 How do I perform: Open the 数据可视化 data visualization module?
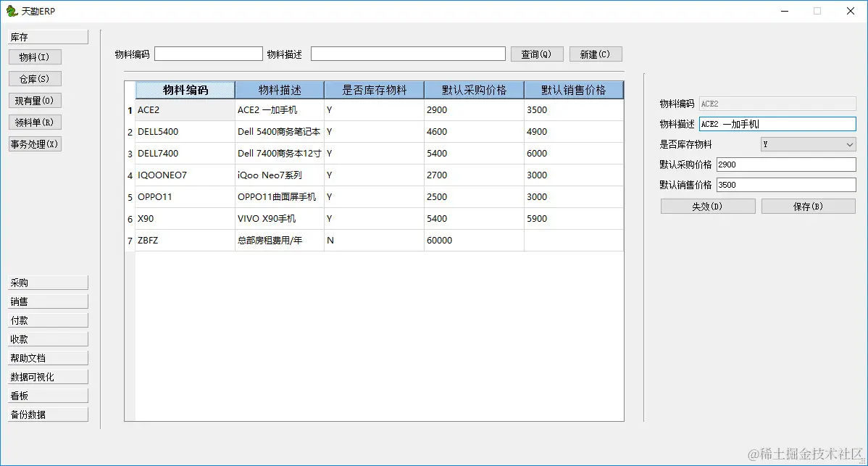(47, 376)
